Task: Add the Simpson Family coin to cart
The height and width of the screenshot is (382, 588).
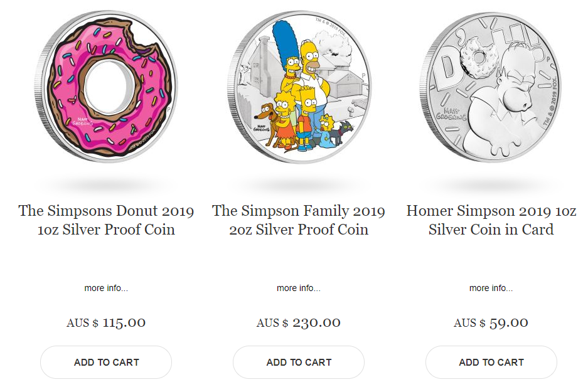Action: (299, 362)
